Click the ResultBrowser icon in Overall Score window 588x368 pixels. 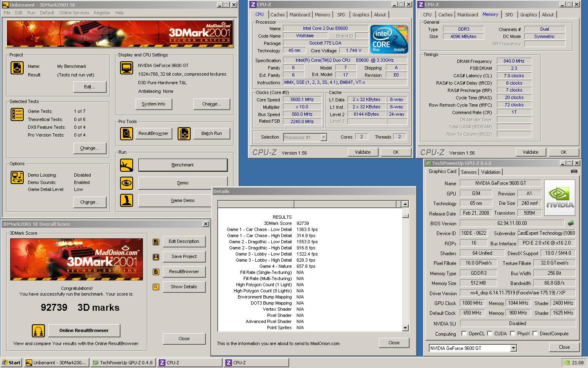156,272
